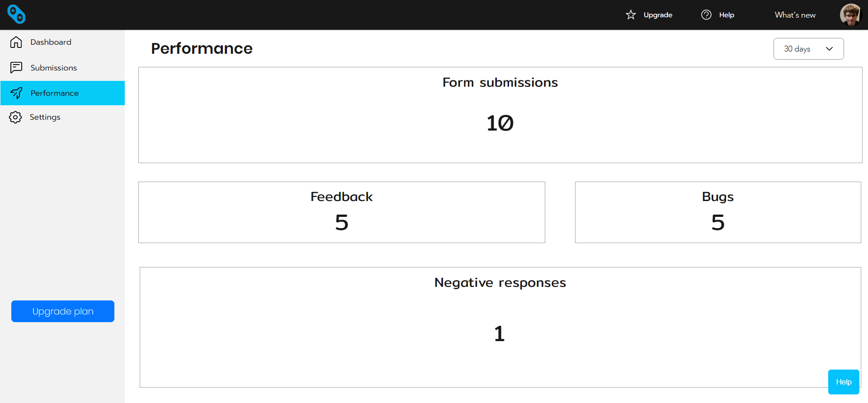
Task: Click the Help question mark icon
Action: (706, 15)
